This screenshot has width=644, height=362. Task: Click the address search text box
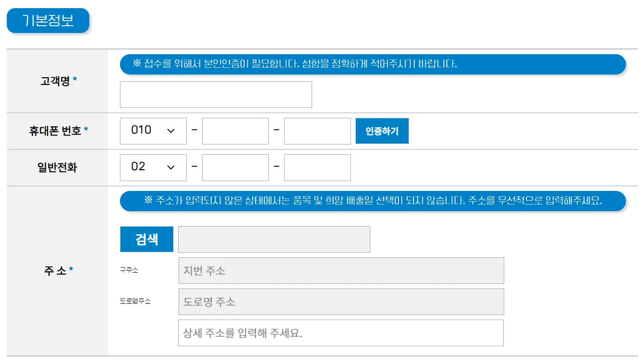point(274,239)
